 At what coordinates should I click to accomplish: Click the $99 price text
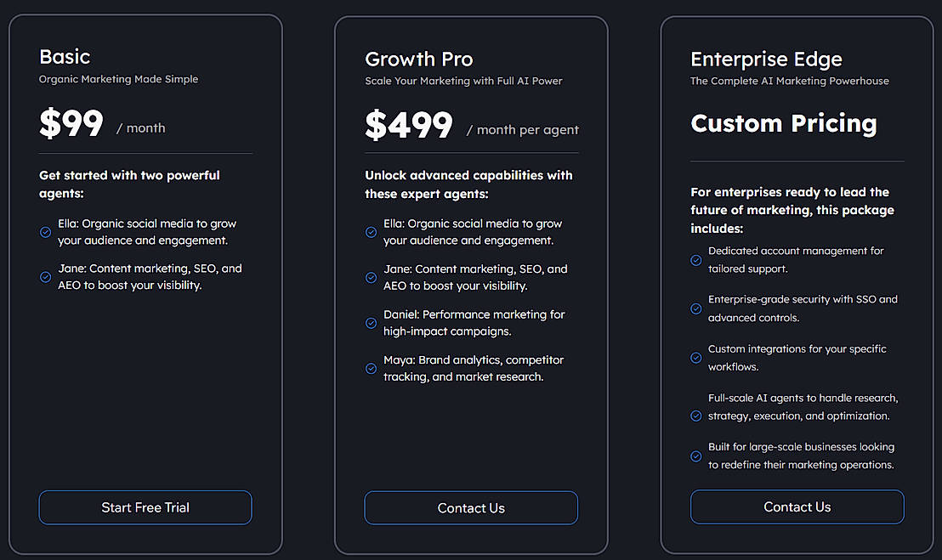[x=71, y=124]
